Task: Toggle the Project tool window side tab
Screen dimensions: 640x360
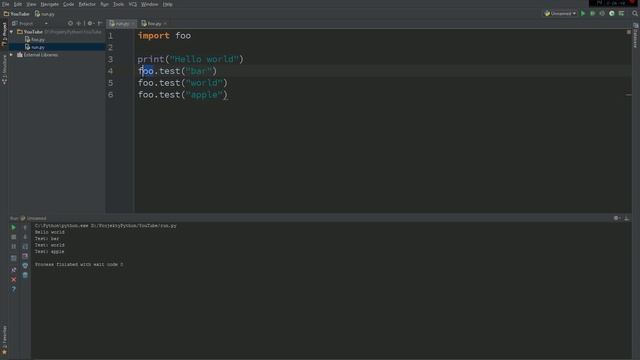Action: point(4,34)
